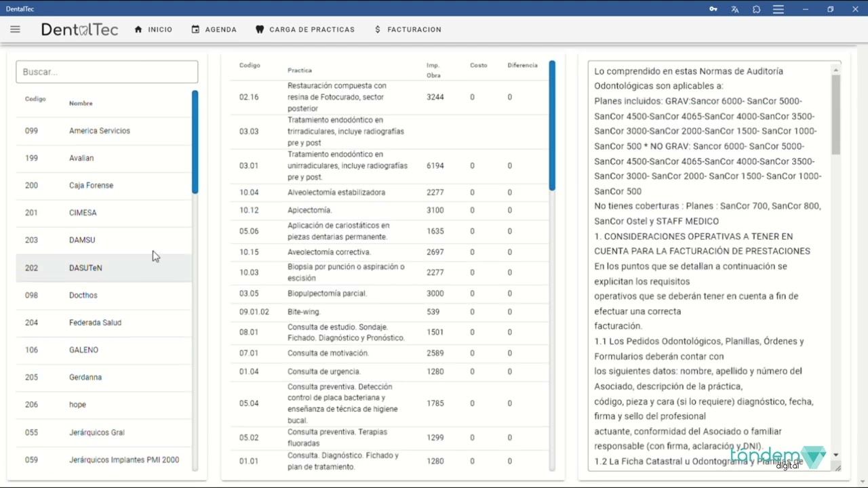Click the calendar icon beside AGENDA
This screenshot has height=488, width=868.
(x=195, y=30)
